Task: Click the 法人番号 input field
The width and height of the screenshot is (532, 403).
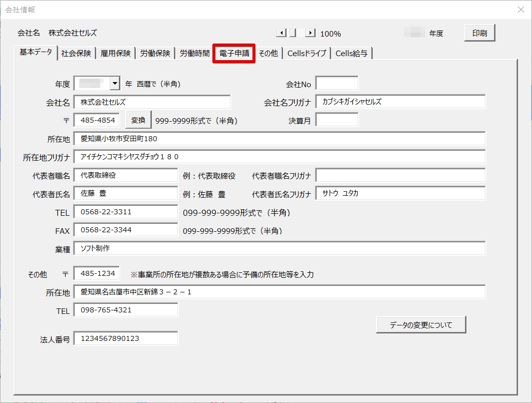Action: pos(125,338)
